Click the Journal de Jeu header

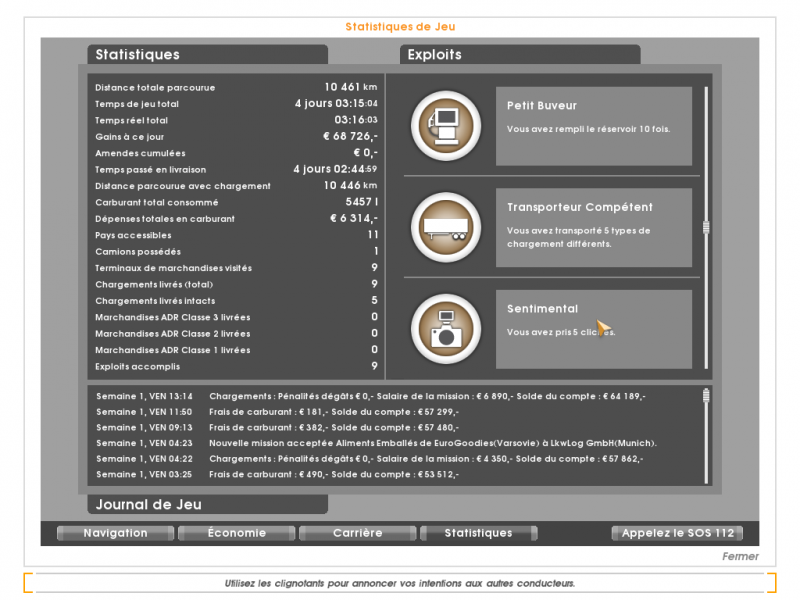pos(208,505)
